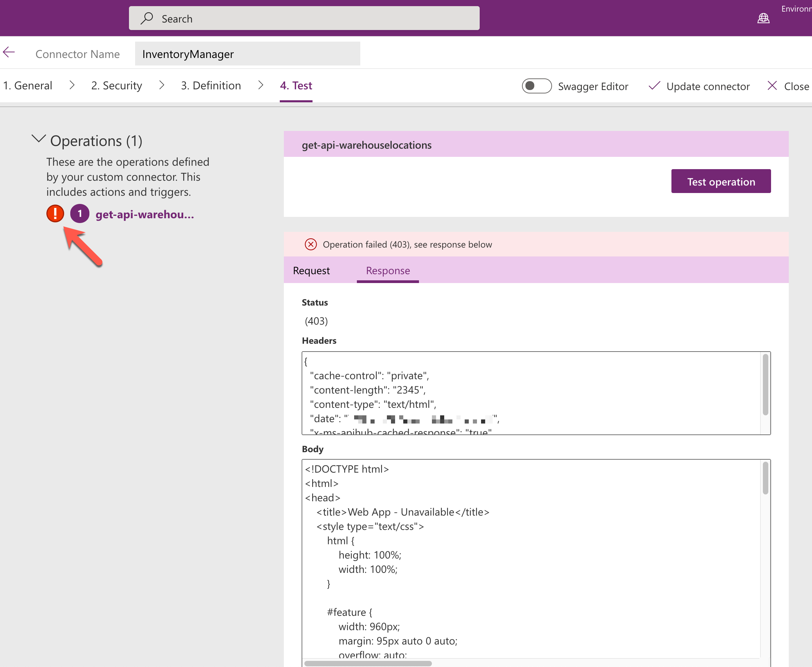Click the Close X icon
812x667 pixels.
(772, 86)
